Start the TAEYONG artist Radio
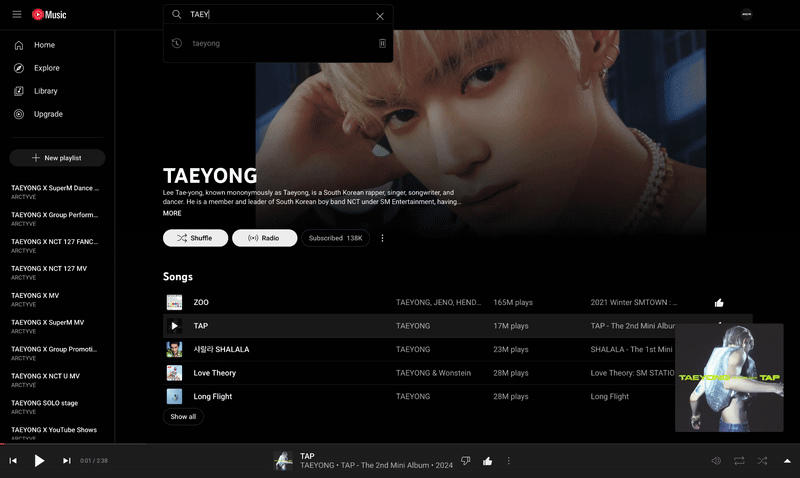The height and width of the screenshot is (478, 800). [x=264, y=238]
